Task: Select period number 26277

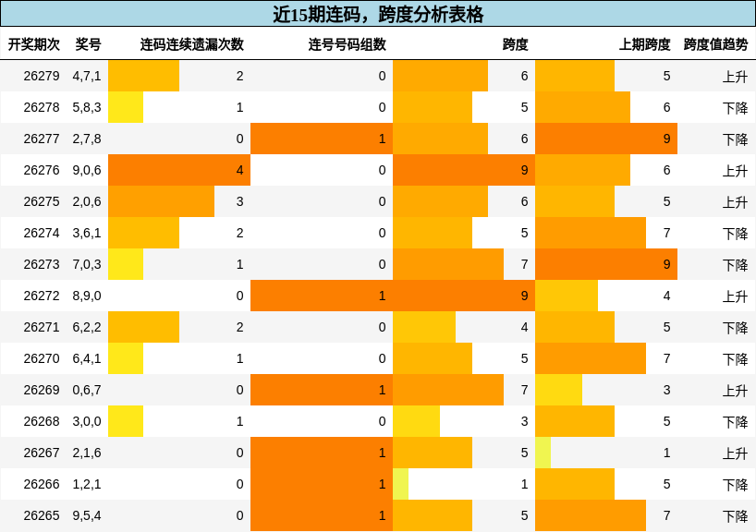Action: 42,139
